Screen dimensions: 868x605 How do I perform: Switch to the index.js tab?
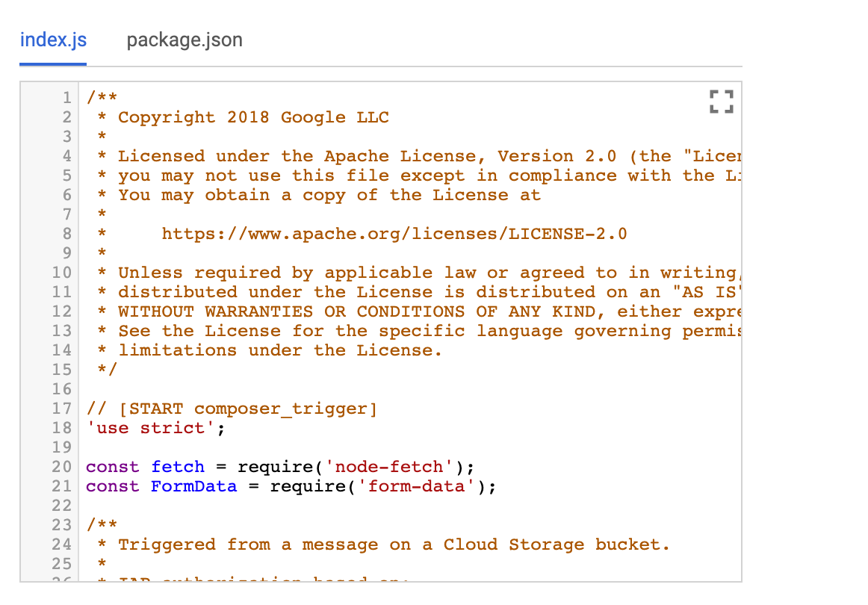point(53,40)
